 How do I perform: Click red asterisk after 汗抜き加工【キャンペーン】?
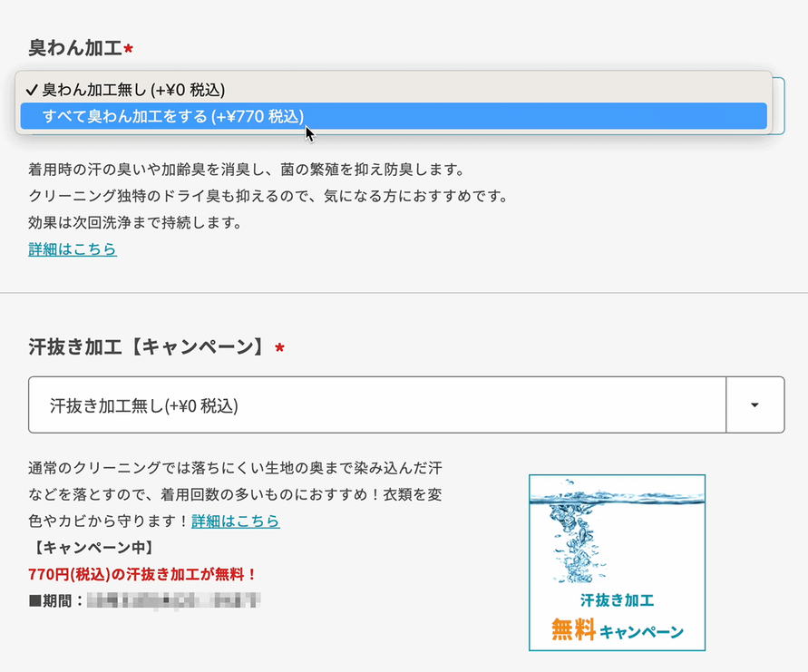coord(279,349)
